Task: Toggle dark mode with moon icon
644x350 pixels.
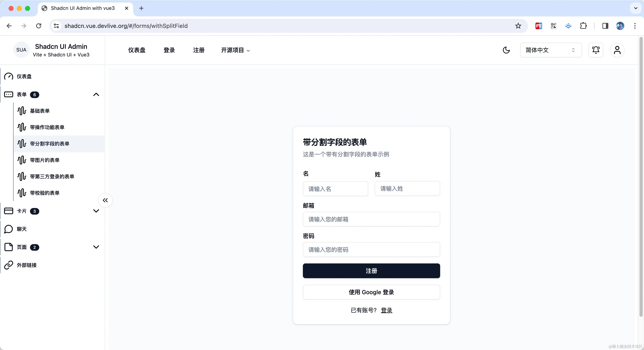Action: tap(506, 50)
